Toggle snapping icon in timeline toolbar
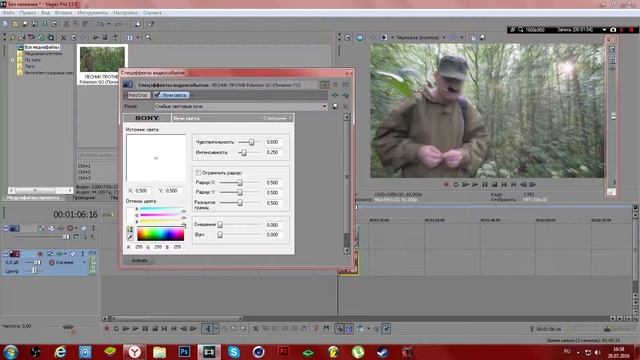Image resolution: width=640 pixels, height=360 pixels. (x=339, y=329)
